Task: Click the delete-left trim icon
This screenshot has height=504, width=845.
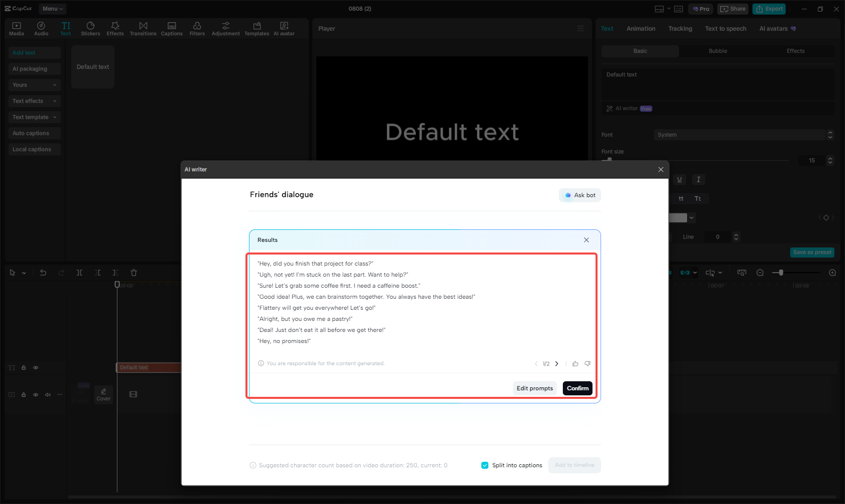Action: [98, 273]
